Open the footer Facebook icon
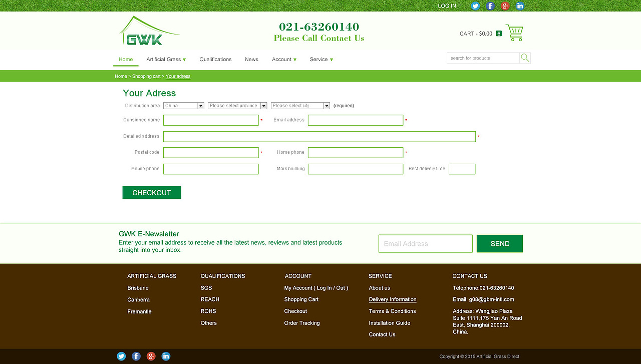 [x=136, y=356]
